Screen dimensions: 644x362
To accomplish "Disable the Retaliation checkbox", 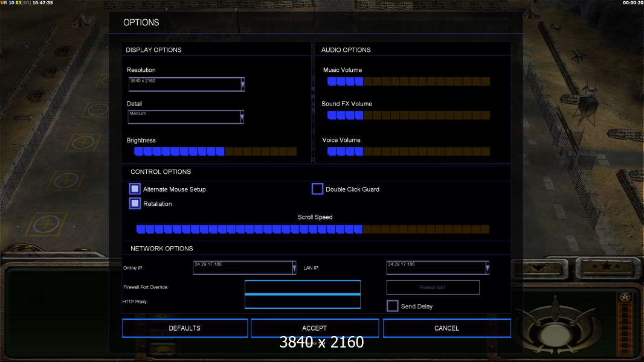I will pos(135,203).
